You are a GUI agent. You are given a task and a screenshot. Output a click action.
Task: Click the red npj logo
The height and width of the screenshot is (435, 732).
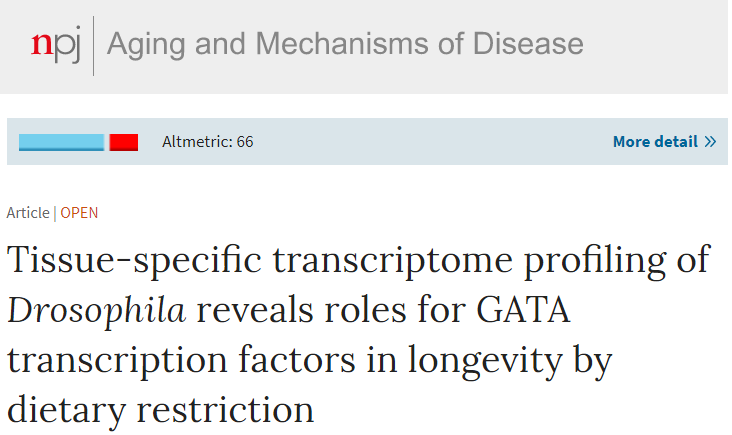click(56, 45)
